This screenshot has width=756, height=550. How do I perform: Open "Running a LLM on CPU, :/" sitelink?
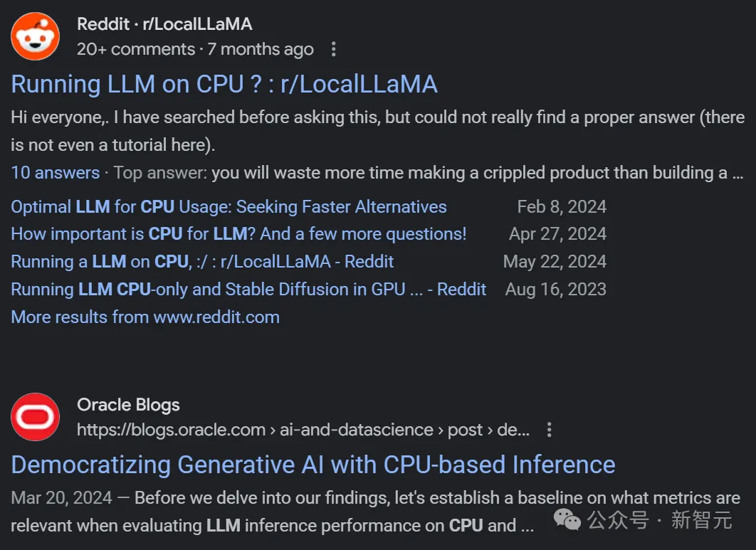(202, 262)
